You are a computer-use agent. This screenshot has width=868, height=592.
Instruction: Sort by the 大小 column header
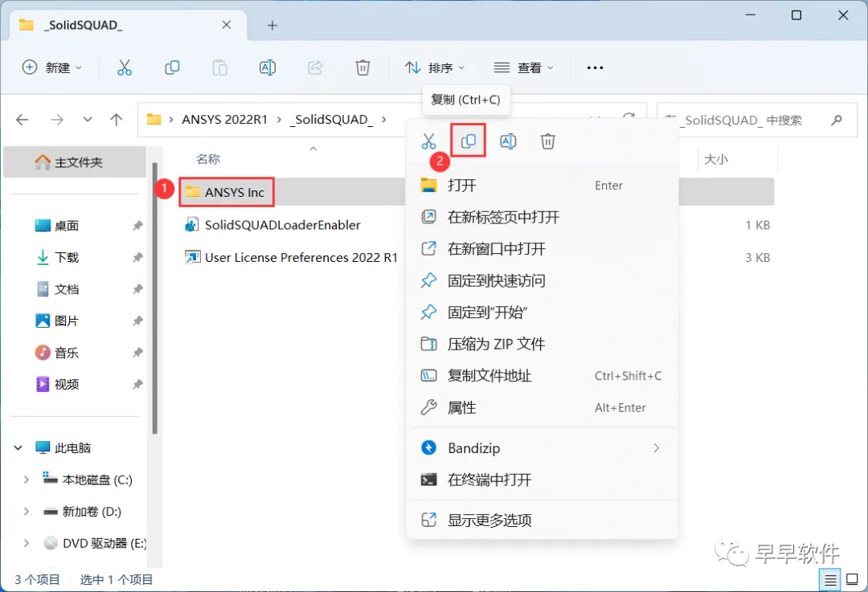point(716,159)
